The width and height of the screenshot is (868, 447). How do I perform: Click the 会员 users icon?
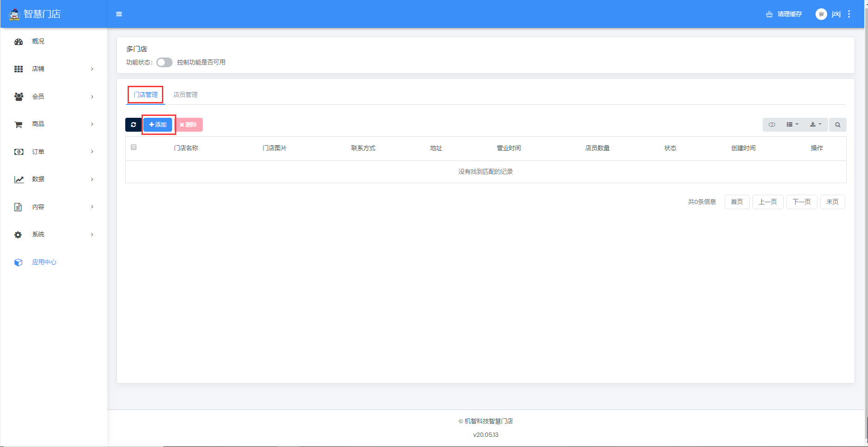coord(19,96)
